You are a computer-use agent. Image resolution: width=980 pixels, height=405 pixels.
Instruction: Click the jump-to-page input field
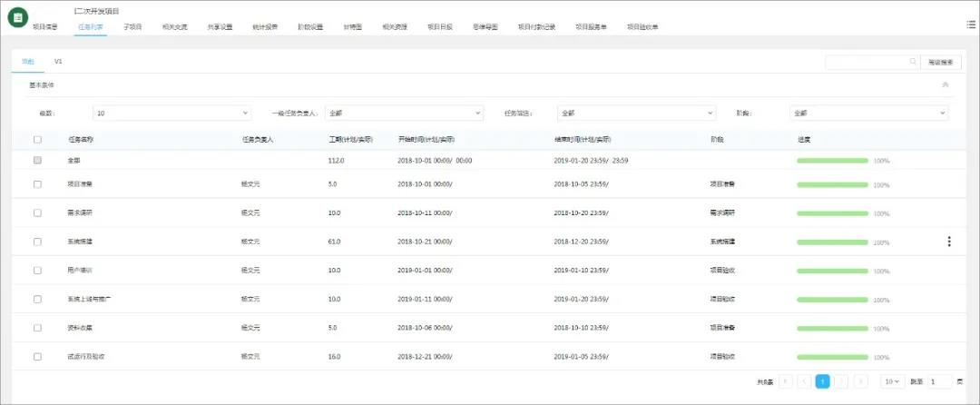point(939,381)
